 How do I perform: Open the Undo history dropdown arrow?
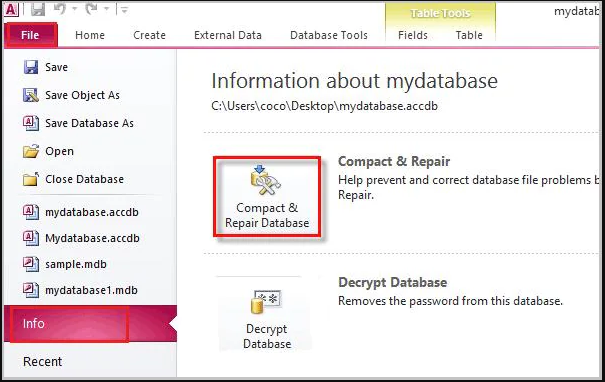pyautogui.click(x=74, y=9)
